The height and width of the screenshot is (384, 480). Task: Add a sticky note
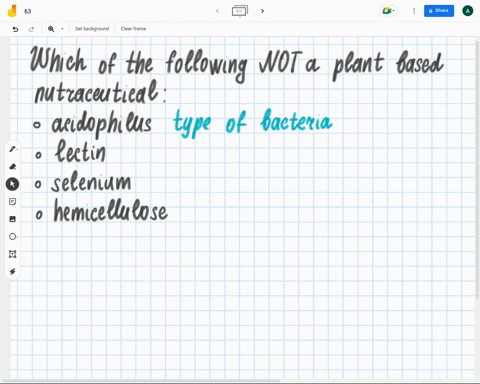coord(13,202)
